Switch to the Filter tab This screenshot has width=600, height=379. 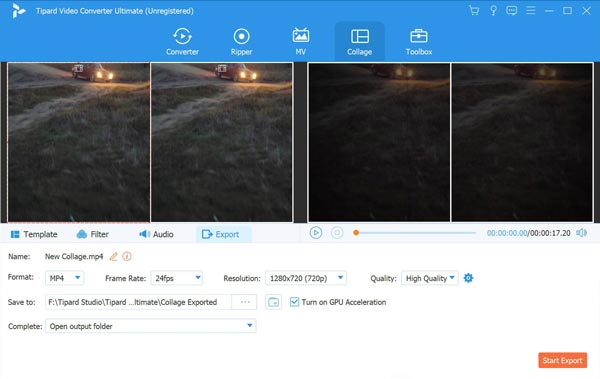93,234
